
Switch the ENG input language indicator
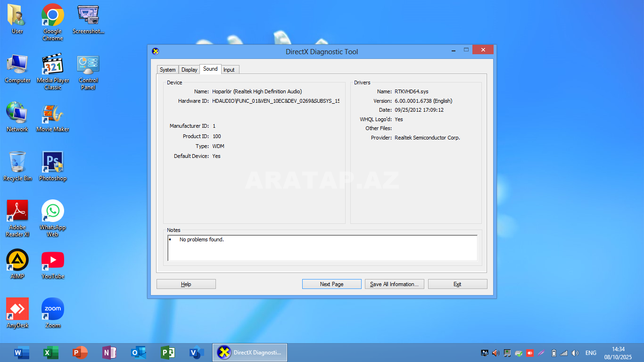591,353
